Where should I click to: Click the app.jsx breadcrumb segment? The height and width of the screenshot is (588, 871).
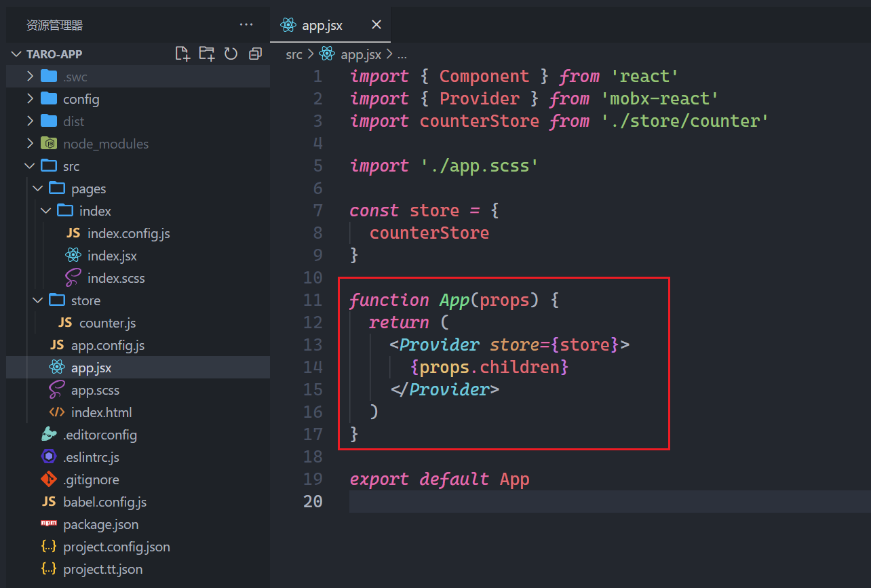point(361,54)
